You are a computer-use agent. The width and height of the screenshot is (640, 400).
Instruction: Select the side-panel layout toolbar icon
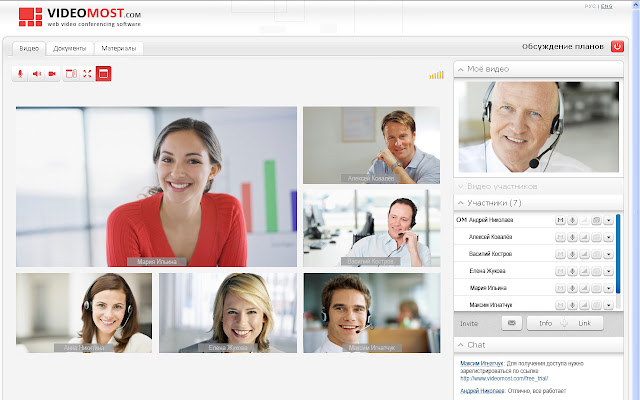tap(71, 74)
